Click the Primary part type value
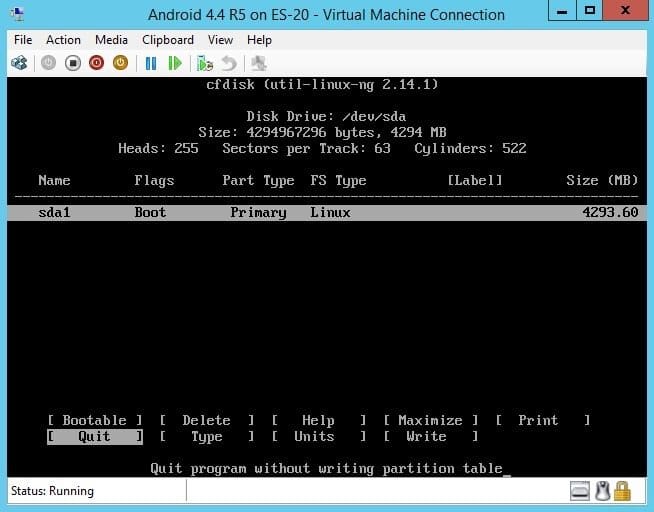The height and width of the screenshot is (512, 654). (258, 213)
